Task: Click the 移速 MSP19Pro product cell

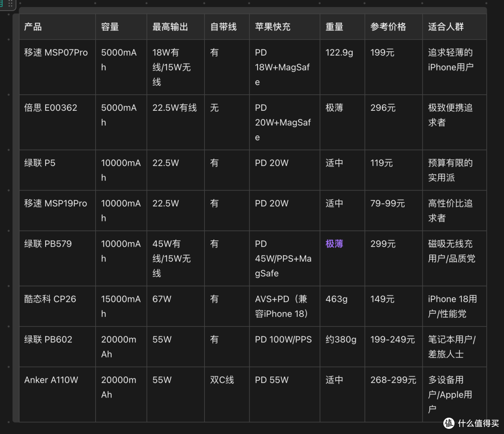Action: click(x=57, y=211)
